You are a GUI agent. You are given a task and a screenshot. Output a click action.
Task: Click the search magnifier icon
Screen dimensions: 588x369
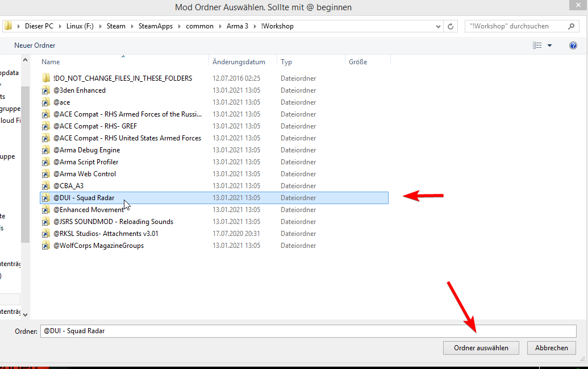coord(571,26)
